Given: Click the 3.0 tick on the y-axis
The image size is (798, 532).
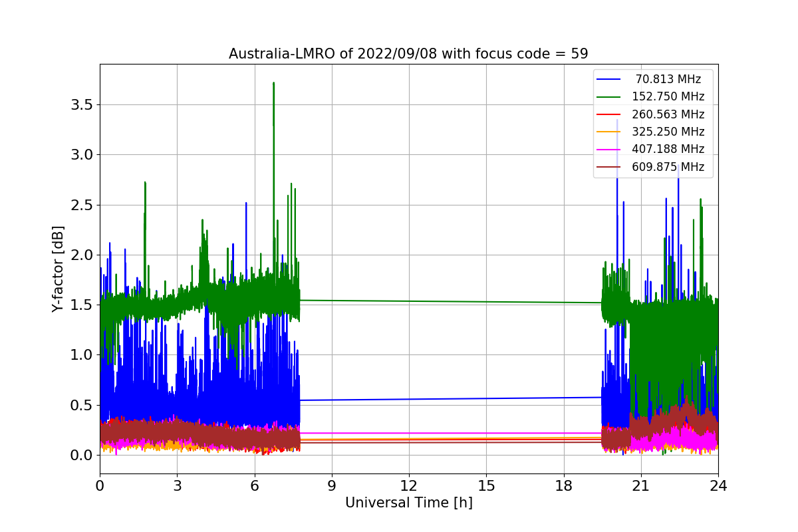Looking at the screenshot, I should pyautogui.click(x=82, y=154).
